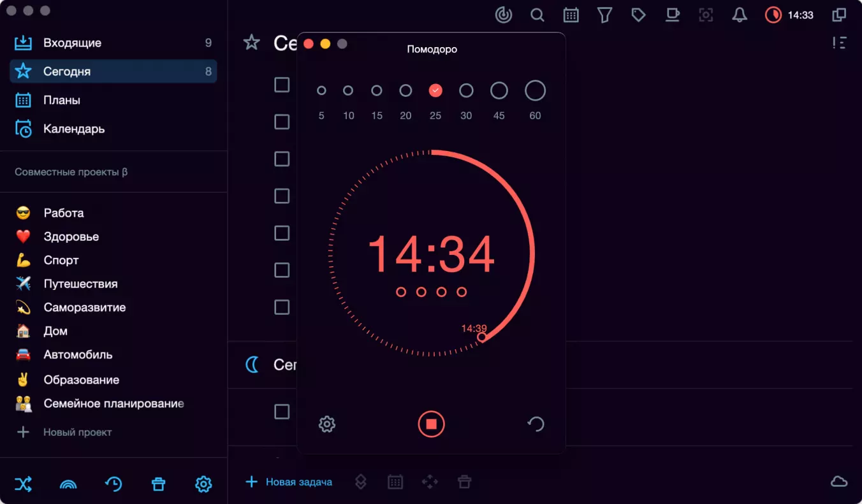
Task: Open notifications bell icon
Action: 740,15
